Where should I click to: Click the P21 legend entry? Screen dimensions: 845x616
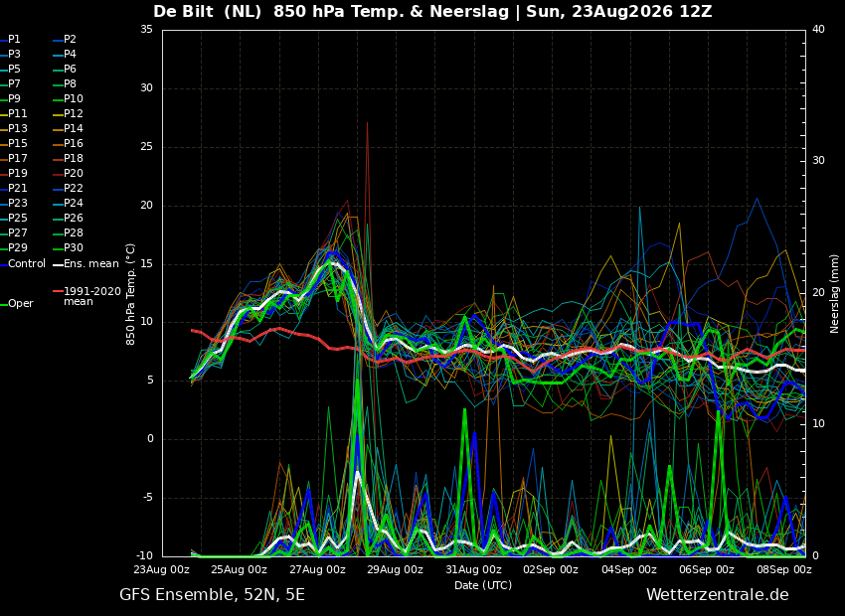click(14, 189)
